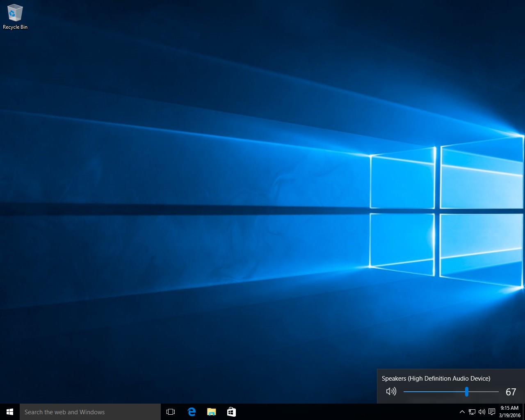Mute speakers via the flyout speaker icon
This screenshot has height=420, width=525.
(x=391, y=391)
